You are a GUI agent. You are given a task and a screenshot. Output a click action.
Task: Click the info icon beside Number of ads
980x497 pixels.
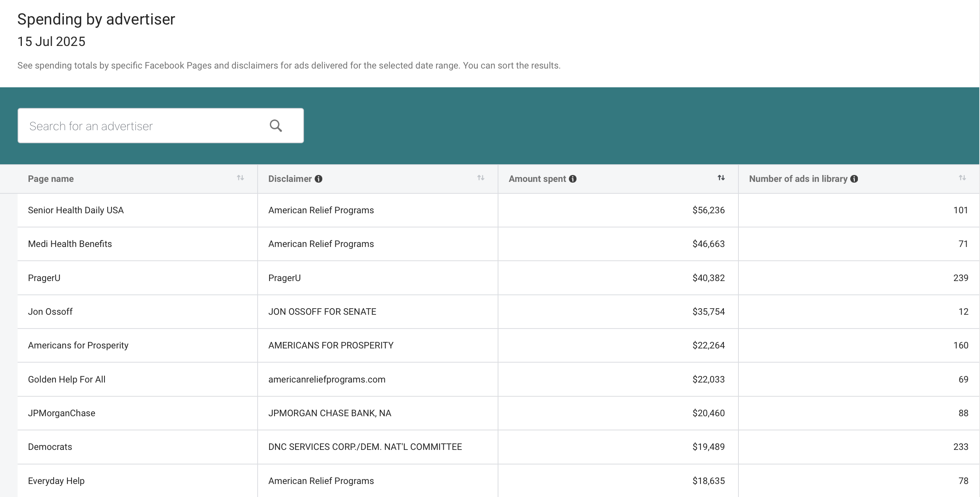(854, 178)
